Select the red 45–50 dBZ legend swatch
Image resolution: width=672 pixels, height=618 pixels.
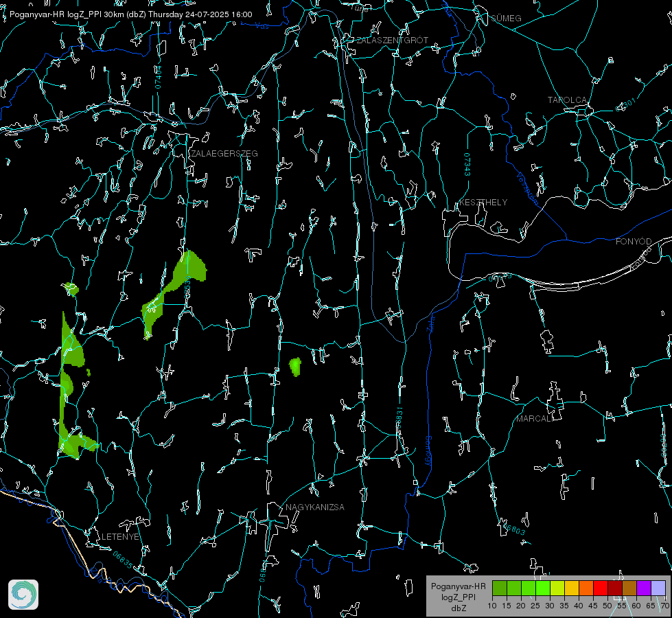click(x=601, y=588)
